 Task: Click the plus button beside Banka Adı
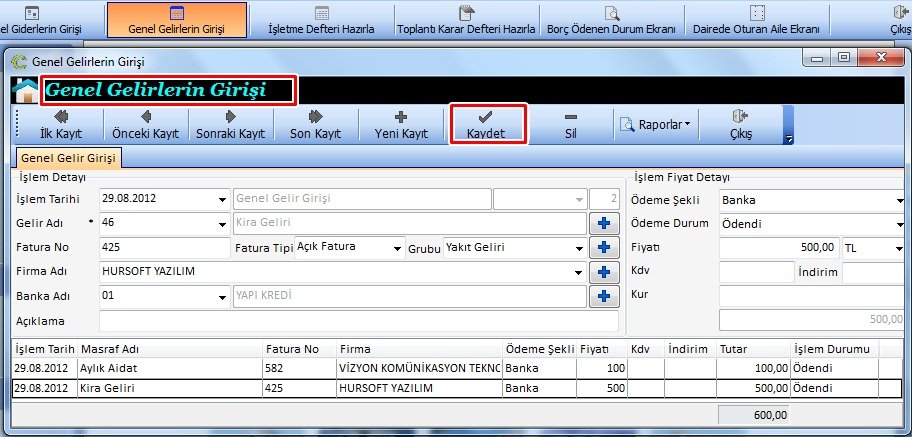point(602,296)
